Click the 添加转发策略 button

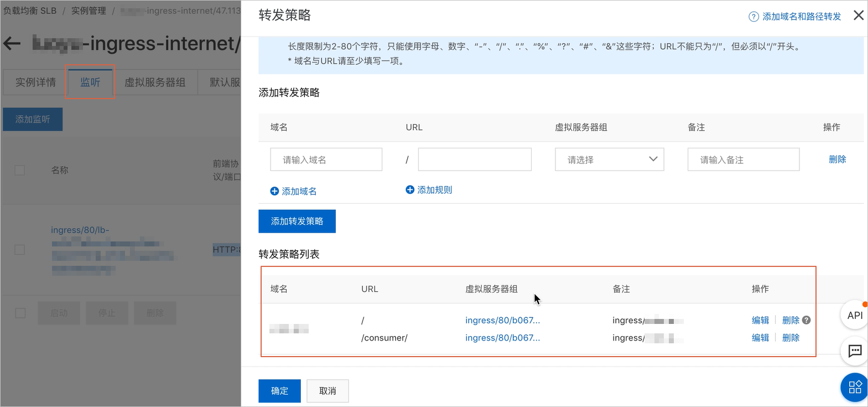tap(297, 221)
